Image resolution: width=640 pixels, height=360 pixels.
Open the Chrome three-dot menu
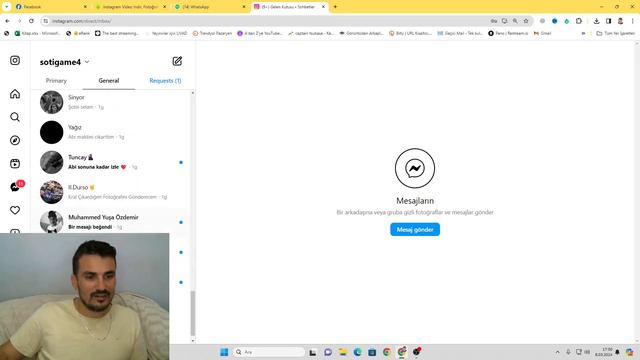[633, 21]
